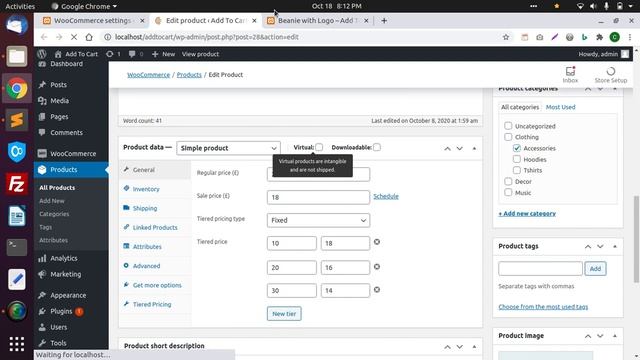This screenshot has height=360, width=640.
Task: Open Files manager in the dock
Action: pyautogui.click(x=17, y=56)
